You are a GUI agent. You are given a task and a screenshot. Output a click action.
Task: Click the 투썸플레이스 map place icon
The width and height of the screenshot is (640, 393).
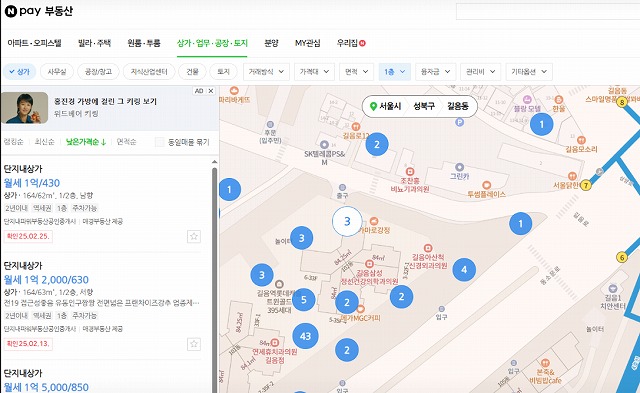486,185
